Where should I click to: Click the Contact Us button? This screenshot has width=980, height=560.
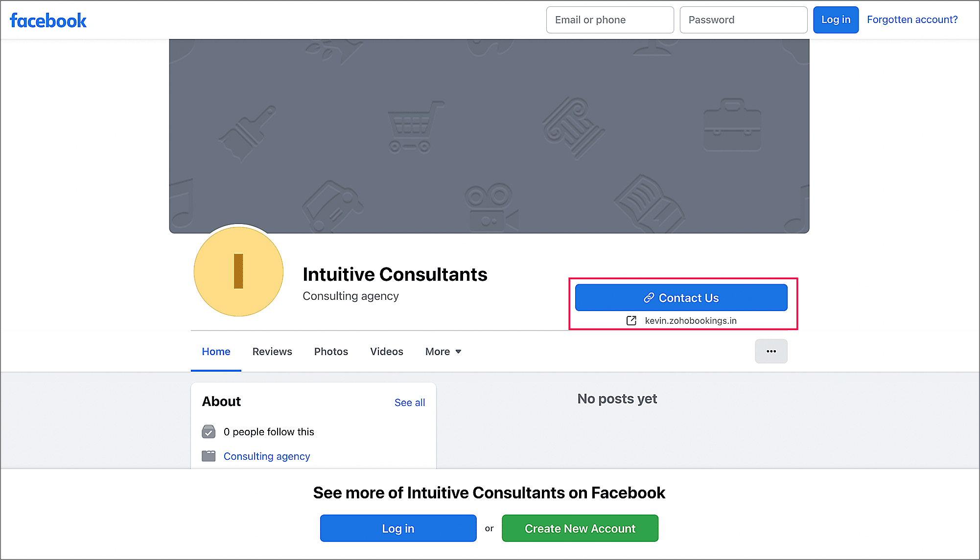pyautogui.click(x=681, y=297)
